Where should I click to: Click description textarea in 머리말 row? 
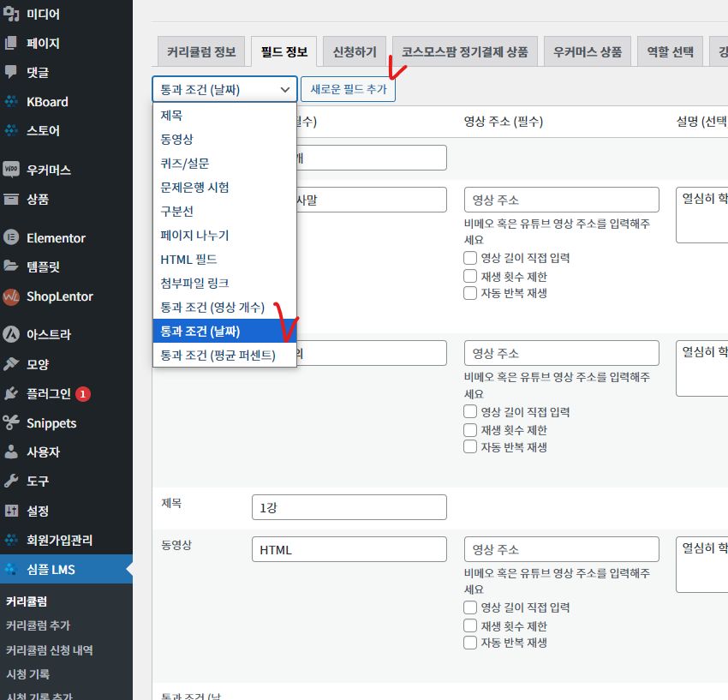(702, 214)
